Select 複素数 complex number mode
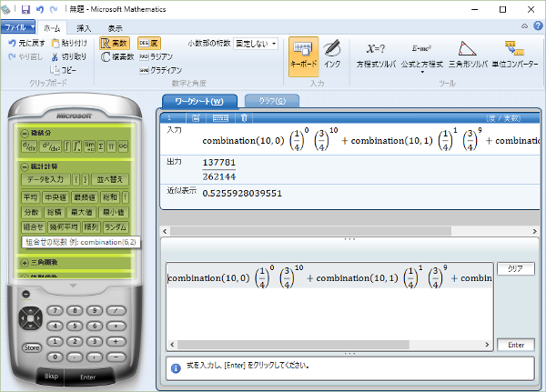The height and width of the screenshot is (392, 546). pos(117,56)
